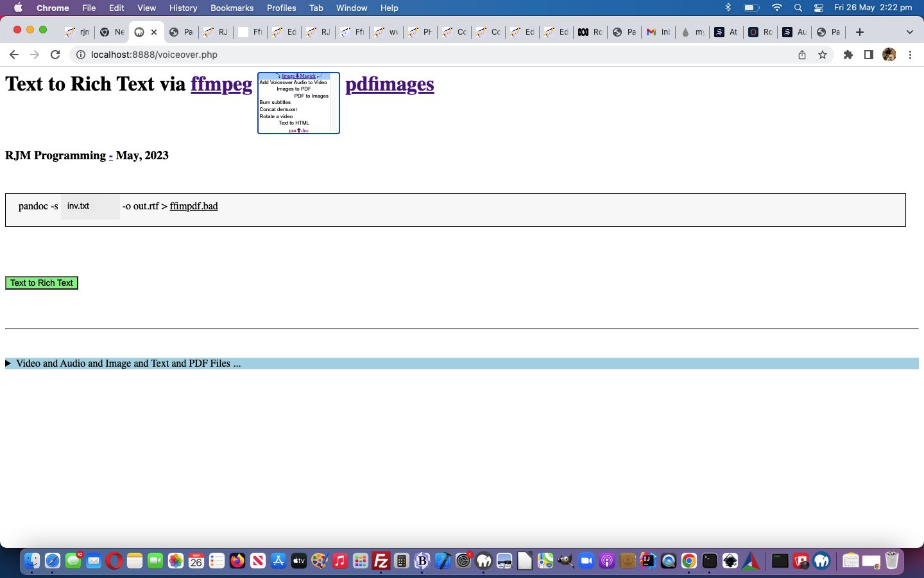Open GIMP in the dock

click(x=566, y=561)
